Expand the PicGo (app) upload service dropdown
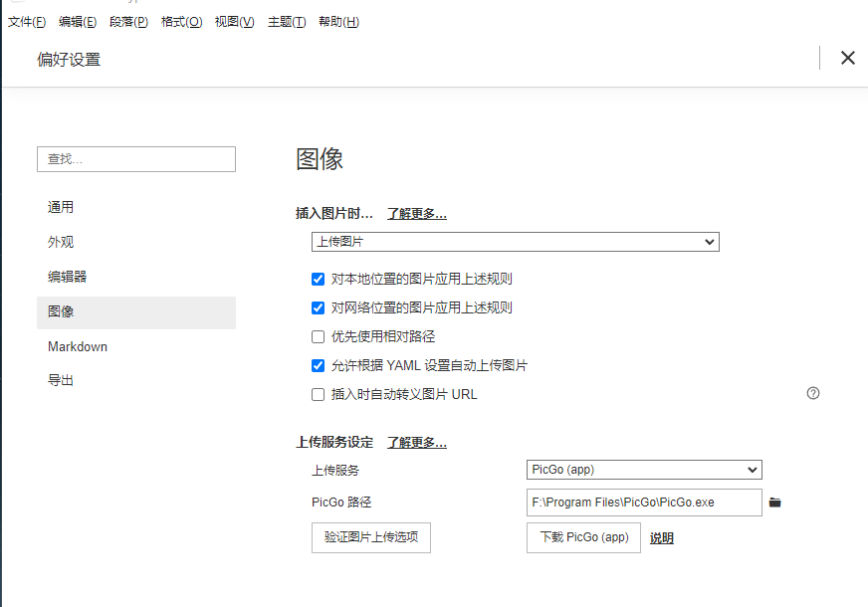 [643, 470]
